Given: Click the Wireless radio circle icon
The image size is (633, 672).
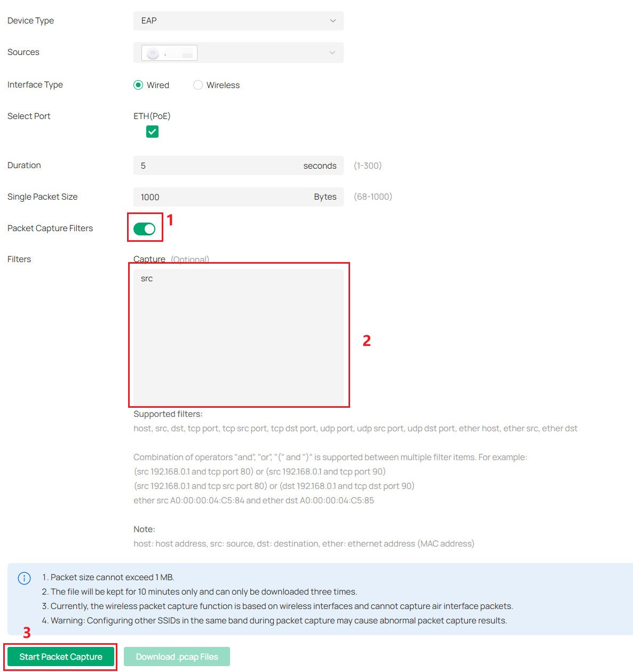Looking at the screenshot, I should [198, 85].
